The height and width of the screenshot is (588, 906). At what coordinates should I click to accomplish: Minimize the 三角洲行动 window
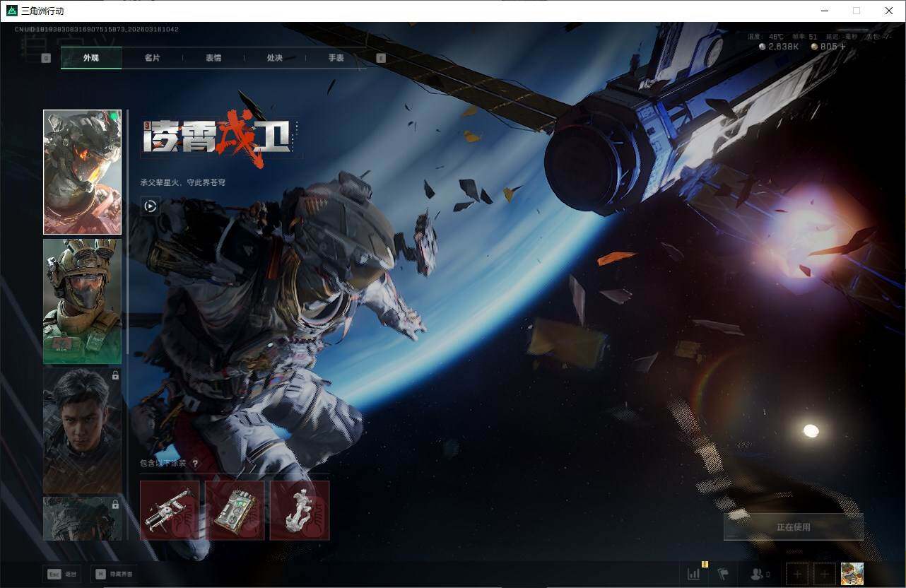824,11
